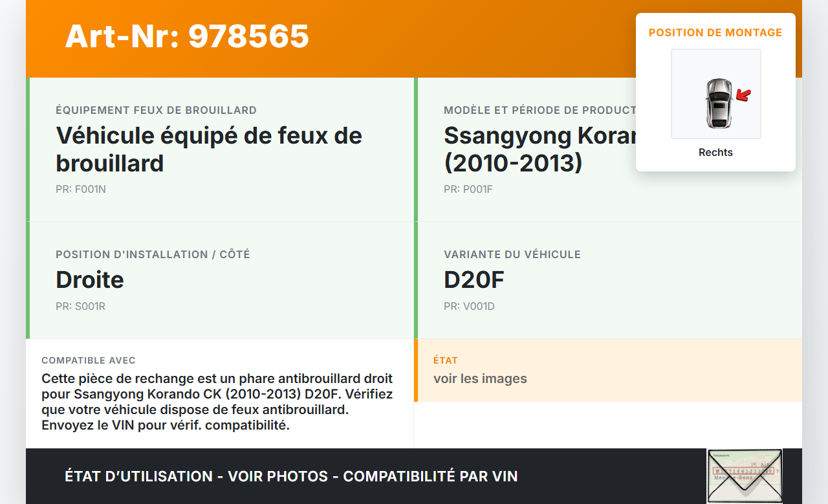Click the car mounting position image
The height and width of the screenshot is (504, 828).
[716, 94]
